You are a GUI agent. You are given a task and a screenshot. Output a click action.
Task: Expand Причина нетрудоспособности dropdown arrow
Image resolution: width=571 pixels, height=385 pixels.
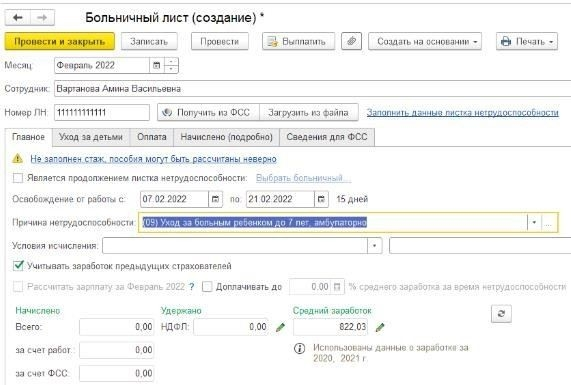pyautogui.click(x=534, y=222)
